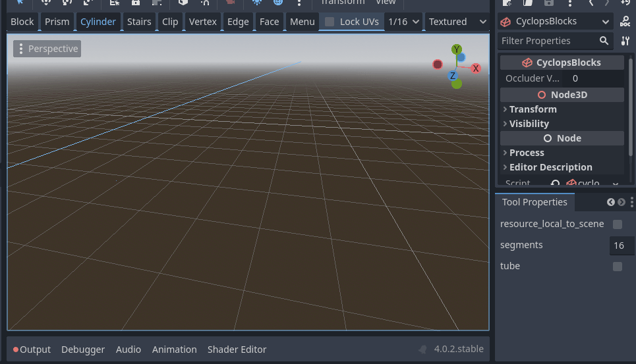Toggle the resource_local_to_scene checkbox
636x364 pixels.
[x=618, y=224]
